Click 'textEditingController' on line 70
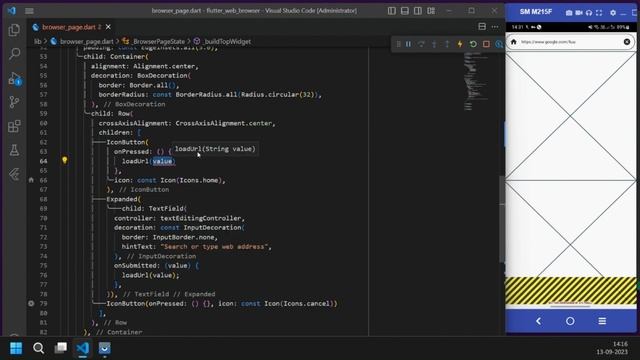This screenshot has height=360, width=640. (x=200, y=218)
